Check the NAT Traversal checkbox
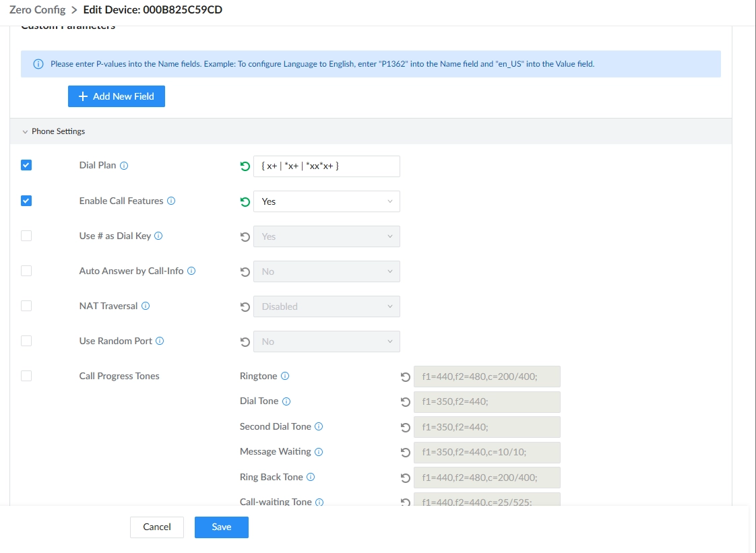This screenshot has width=756, height=553. [x=26, y=306]
